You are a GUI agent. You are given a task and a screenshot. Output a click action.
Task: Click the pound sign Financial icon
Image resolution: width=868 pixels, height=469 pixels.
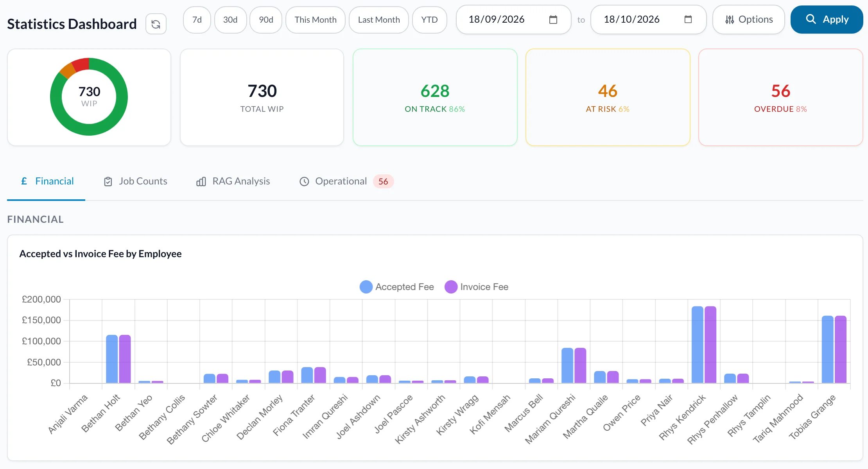tap(24, 181)
